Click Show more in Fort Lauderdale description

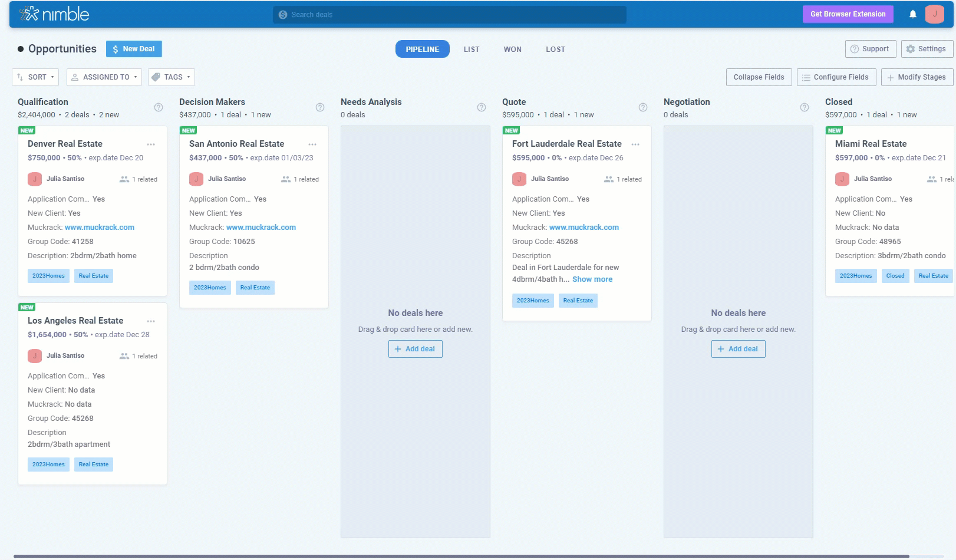[592, 279]
